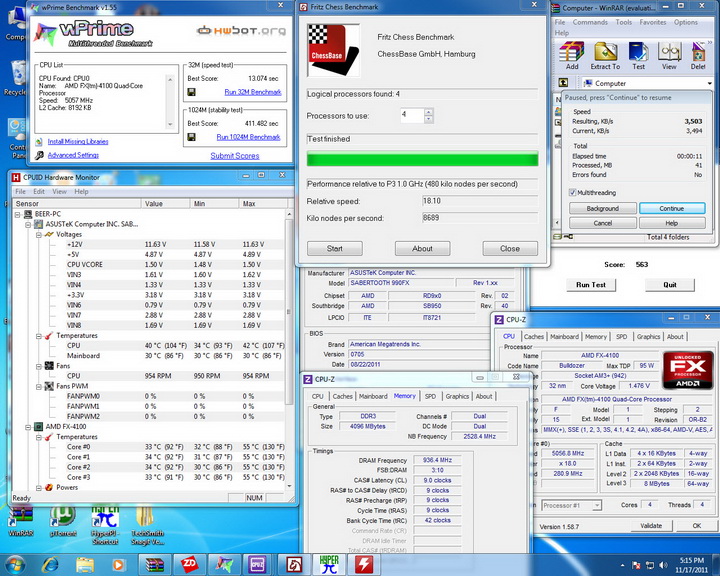Image resolution: width=720 pixels, height=576 pixels.
Task: Open Processor #1 selection dropdown
Action: click(x=596, y=505)
